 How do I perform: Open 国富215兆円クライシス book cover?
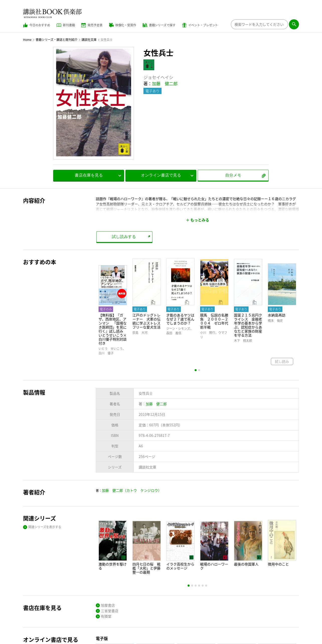(x=248, y=282)
